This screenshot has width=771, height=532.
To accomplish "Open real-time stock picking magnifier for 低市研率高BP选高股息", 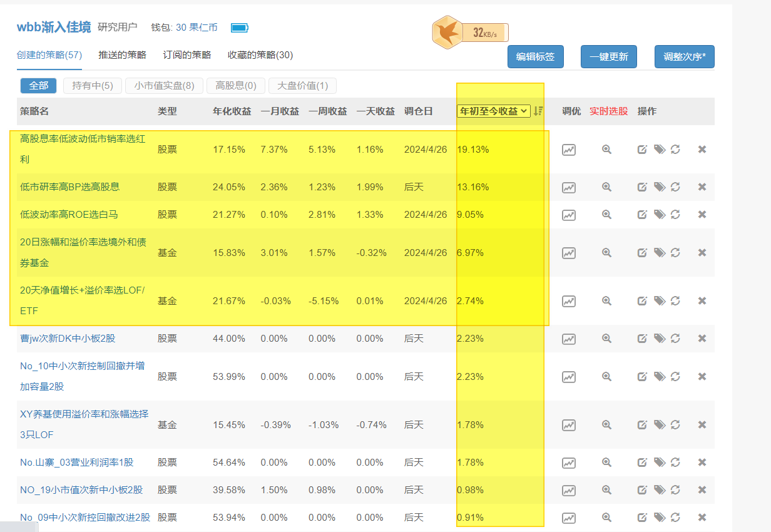I will coord(606,187).
